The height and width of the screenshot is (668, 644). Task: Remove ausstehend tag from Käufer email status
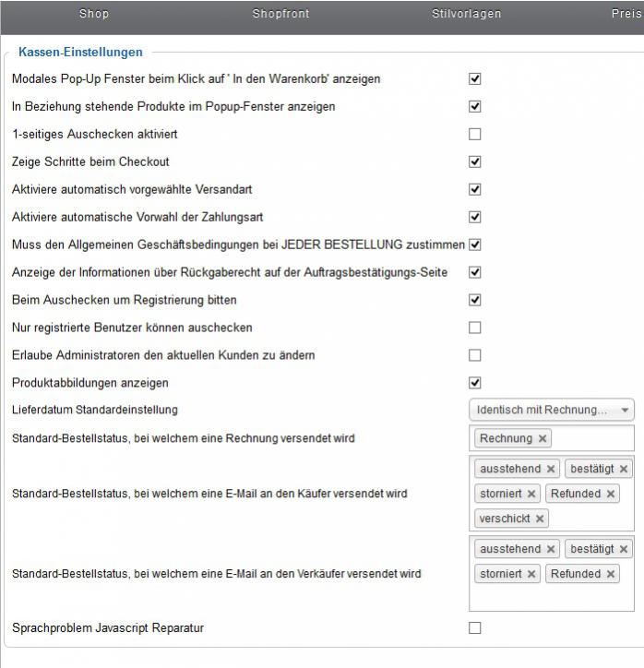point(551,470)
